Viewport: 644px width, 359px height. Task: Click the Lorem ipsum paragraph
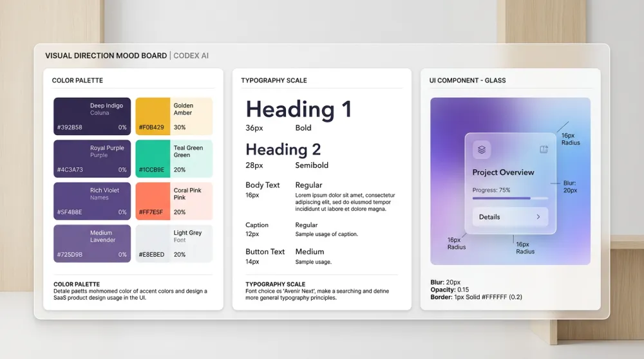tap(345, 202)
